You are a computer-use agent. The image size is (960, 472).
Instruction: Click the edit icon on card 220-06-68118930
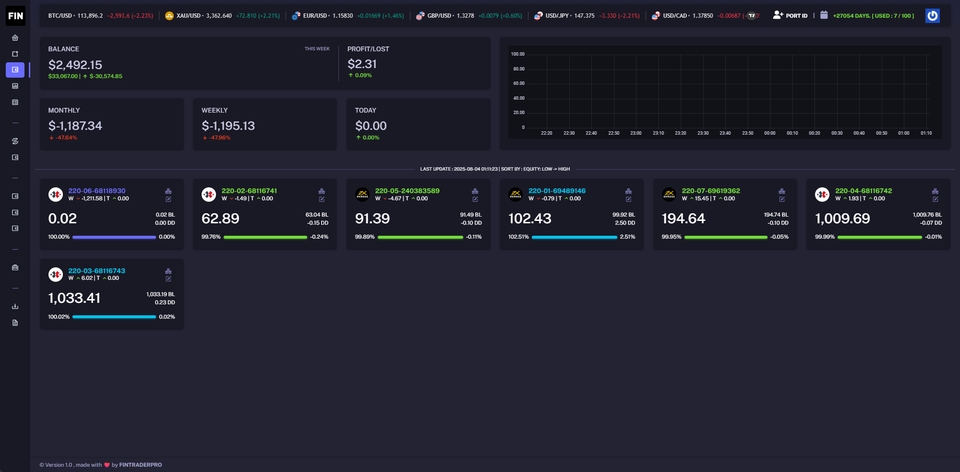coord(168,199)
